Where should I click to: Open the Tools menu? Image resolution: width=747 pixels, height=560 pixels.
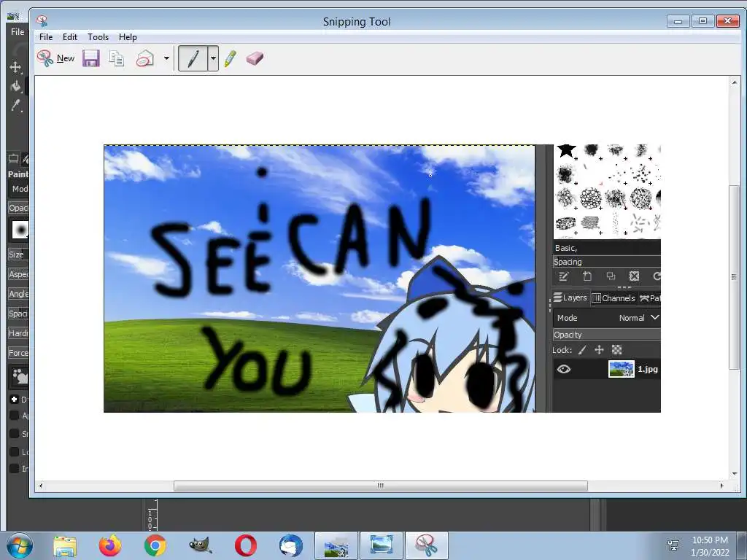(x=98, y=36)
